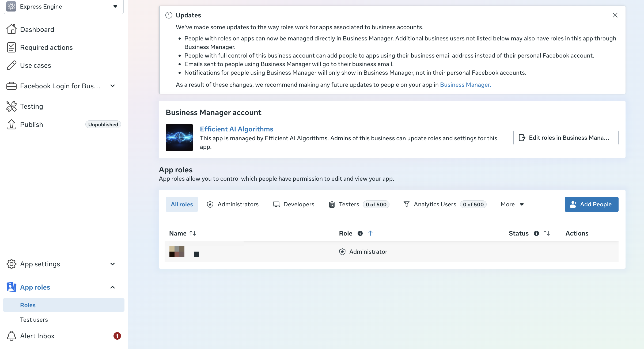644x349 pixels.
Task: Click the Testers 0 of 500 count badge
Action: pyautogui.click(x=376, y=204)
